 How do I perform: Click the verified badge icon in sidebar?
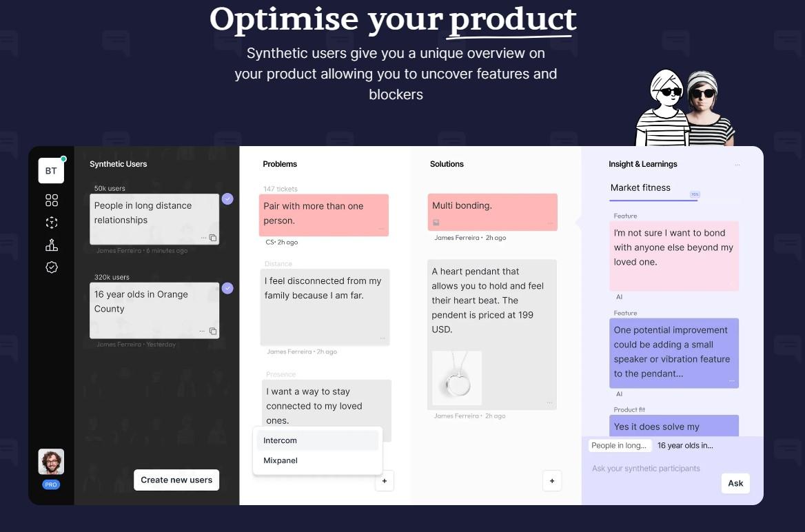tap(51, 267)
